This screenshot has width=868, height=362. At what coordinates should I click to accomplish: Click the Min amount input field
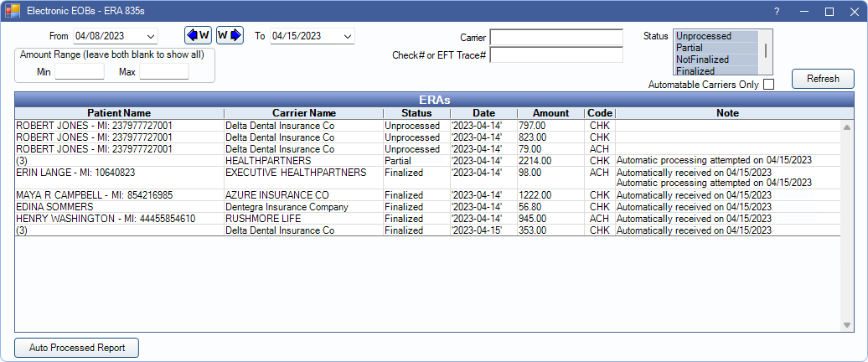click(80, 72)
